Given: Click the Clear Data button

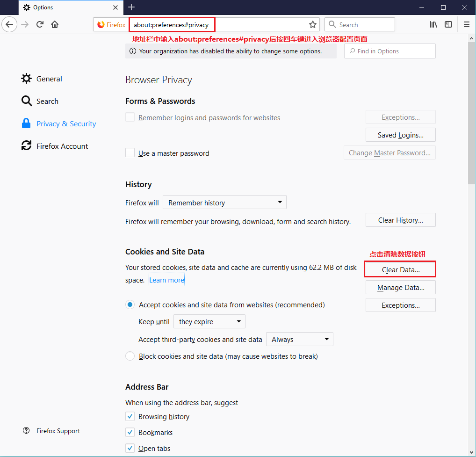Looking at the screenshot, I should 400,269.
